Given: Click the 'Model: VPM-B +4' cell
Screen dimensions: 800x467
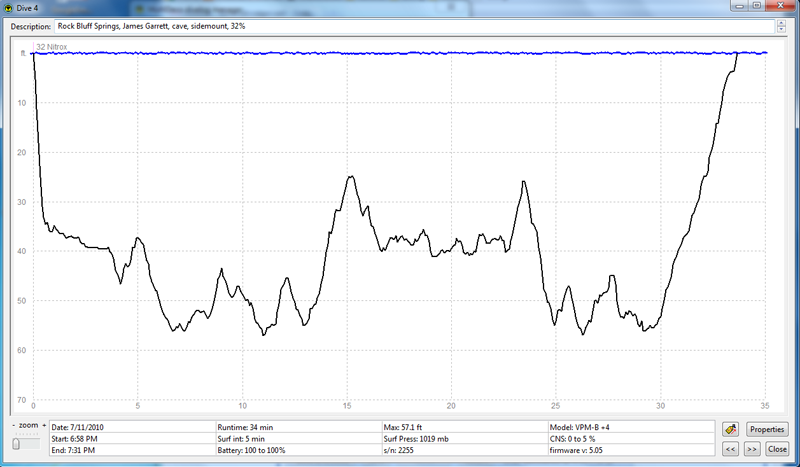Looking at the screenshot, I should coord(632,427).
